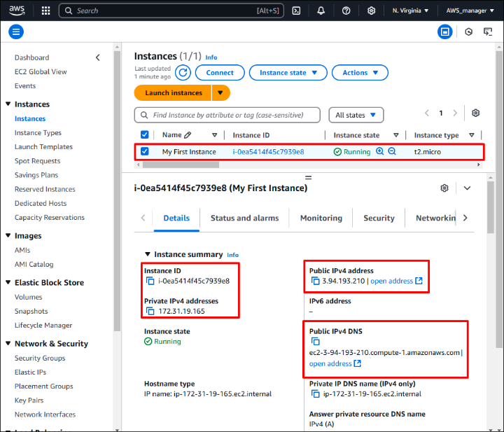Open the N. Virginia region dropdown

click(410, 11)
